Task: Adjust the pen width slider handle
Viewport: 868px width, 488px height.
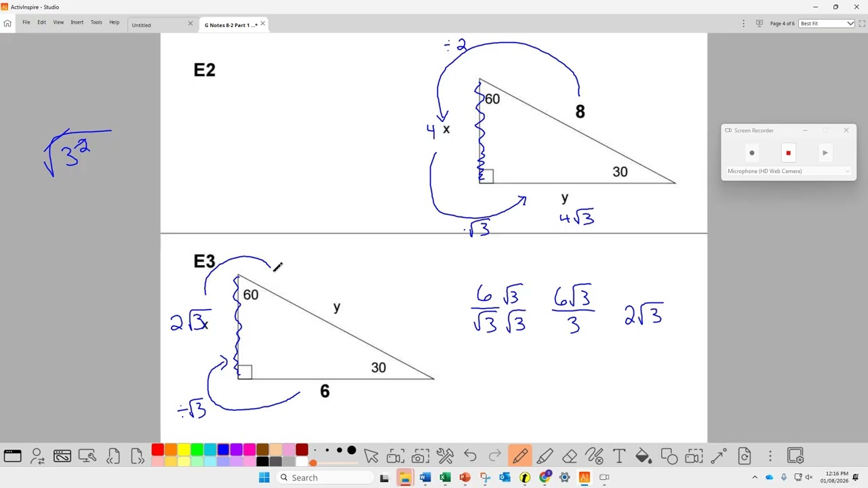Action: click(x=313, y=463)
